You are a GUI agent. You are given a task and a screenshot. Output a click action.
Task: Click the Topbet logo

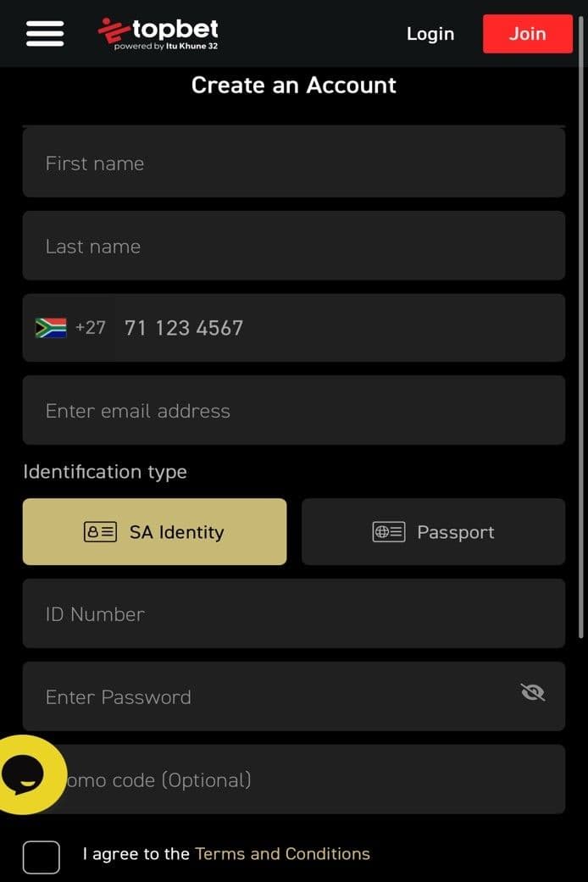click(158, 31)
